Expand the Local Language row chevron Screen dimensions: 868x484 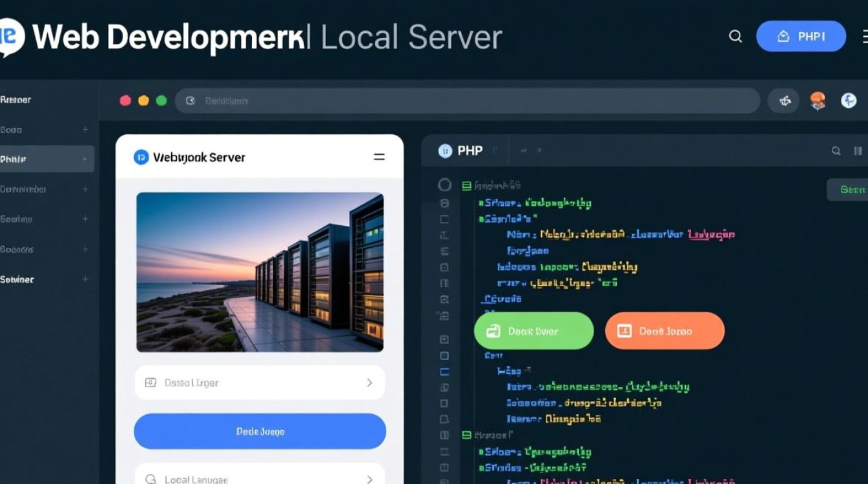tap(369, 479)
